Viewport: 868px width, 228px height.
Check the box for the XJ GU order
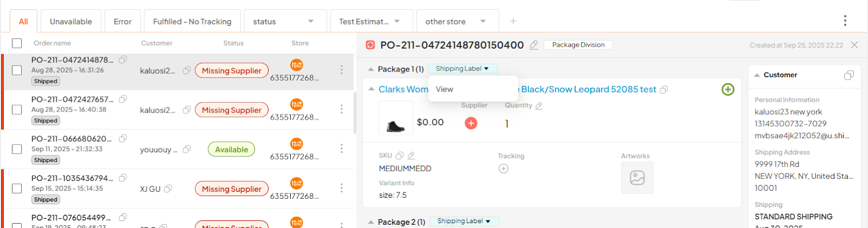tap(17, 188)
